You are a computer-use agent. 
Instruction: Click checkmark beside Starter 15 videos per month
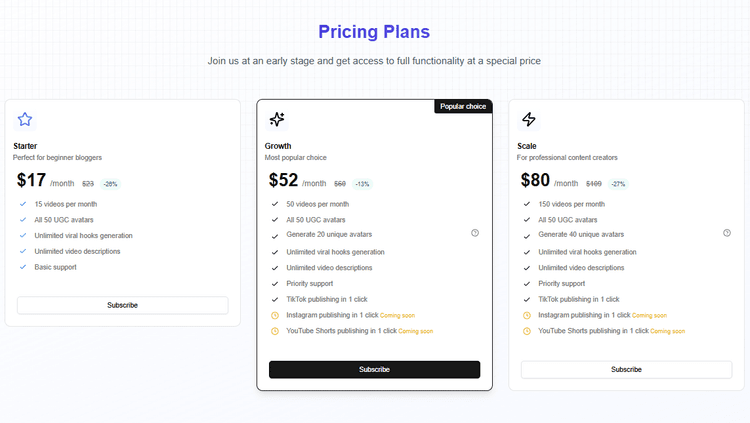(23, 204)
